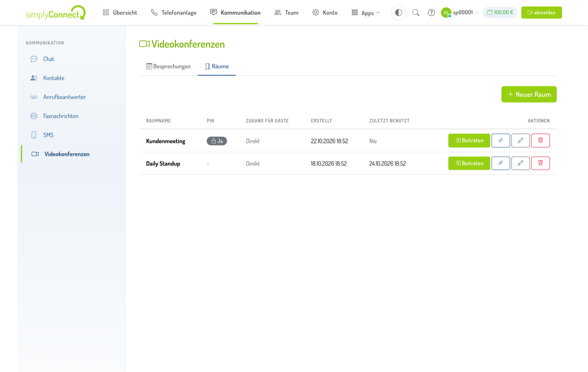Click the abmelden logout button

(x=541, y=13)
